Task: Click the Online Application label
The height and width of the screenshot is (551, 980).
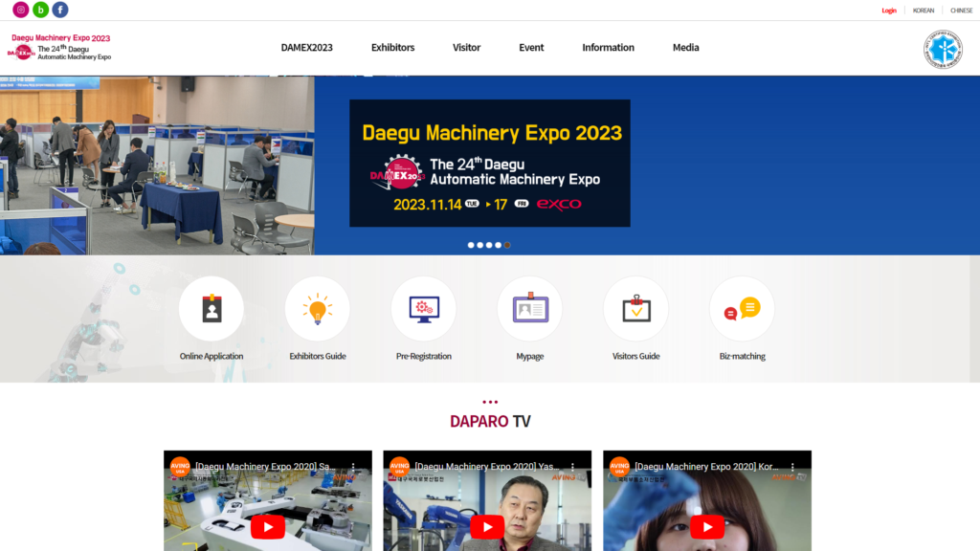Action: [x=212, y=356]
